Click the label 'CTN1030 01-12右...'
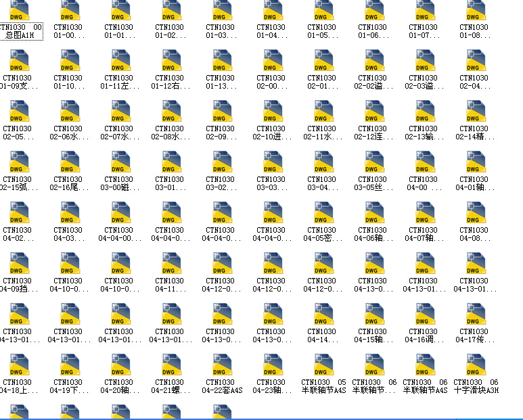The width and height of the screenshot is (523, 420). tap(170, 82)
